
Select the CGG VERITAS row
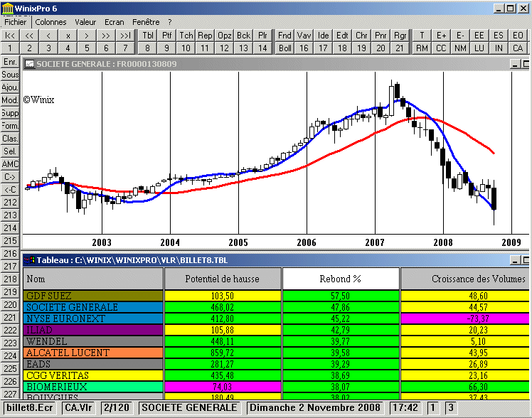(x=93, y=375)
